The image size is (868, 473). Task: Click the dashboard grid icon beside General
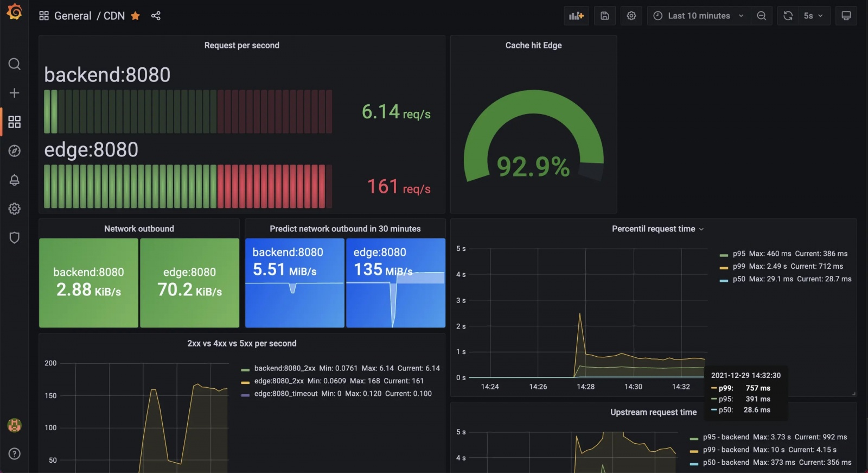[x=44, y=16]
